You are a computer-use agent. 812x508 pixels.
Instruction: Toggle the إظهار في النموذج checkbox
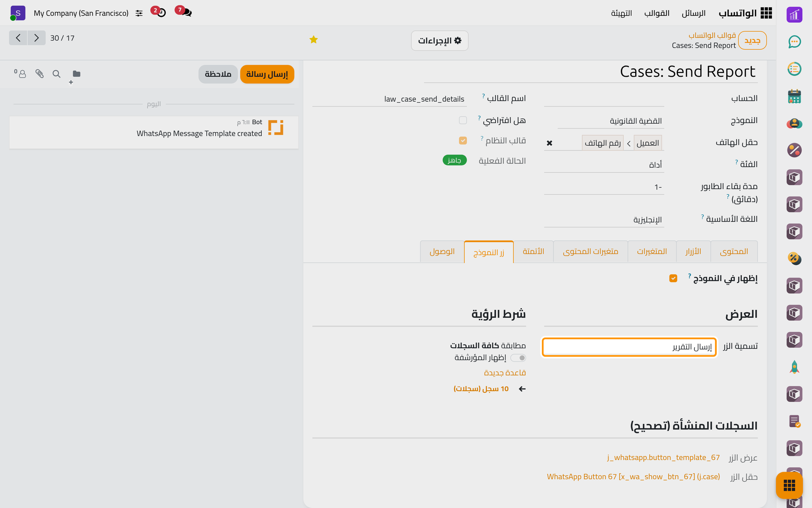(673, 278)
